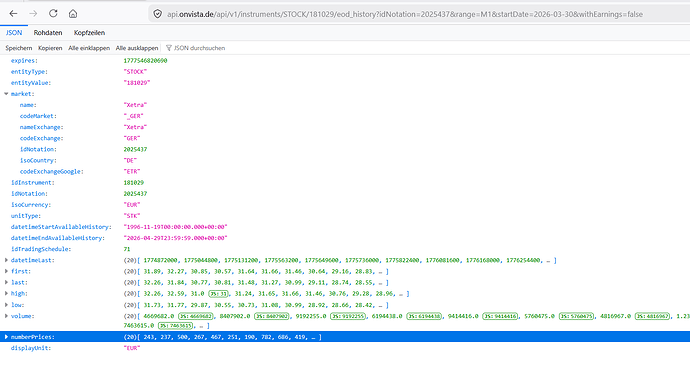Click the JS:4816967 badge in volume row
This screenshot has height=374, width=690.
tap(653, 316)
